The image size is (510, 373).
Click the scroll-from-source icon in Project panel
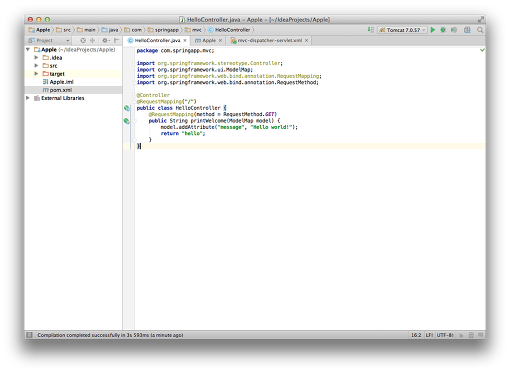click(83, 40)
